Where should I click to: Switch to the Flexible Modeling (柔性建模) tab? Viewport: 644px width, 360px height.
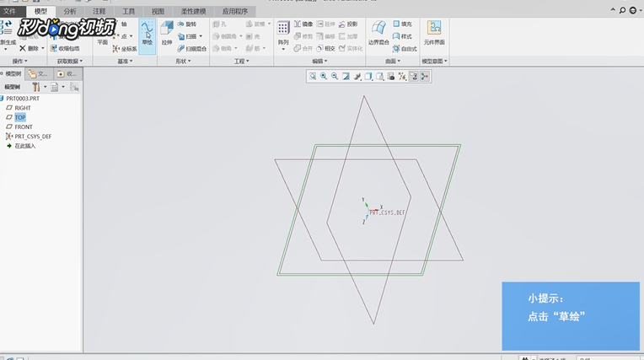pyautogui.click(x=193, y=11)
